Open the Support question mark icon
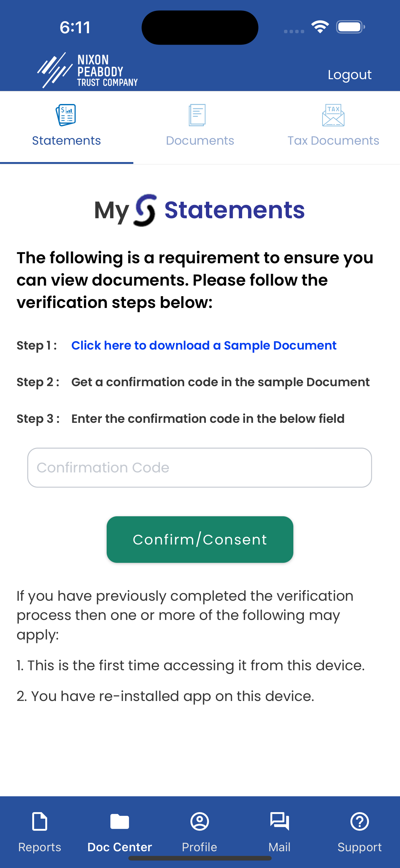The image size is (400, 868). click(360, 821)
